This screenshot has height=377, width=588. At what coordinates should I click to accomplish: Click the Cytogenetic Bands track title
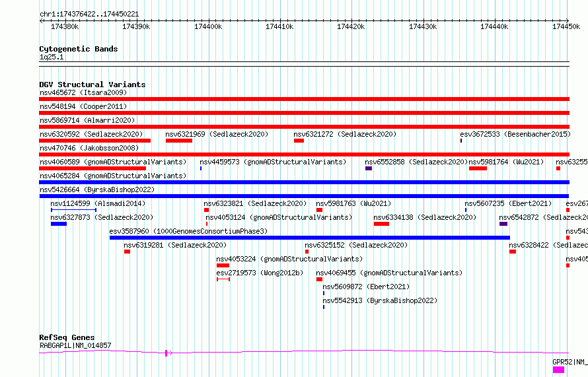(x=79, y=49)
